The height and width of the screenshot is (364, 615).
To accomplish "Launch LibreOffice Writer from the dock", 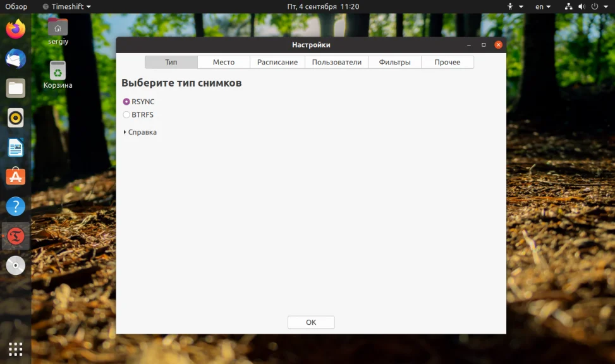I will pyautogui.click(x=16, y=147).
